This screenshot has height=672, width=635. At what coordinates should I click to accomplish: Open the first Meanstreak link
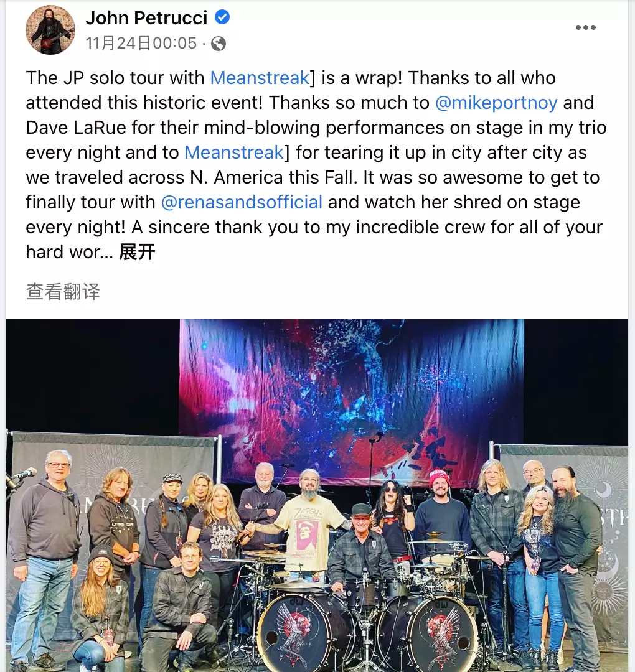[260, 78]
